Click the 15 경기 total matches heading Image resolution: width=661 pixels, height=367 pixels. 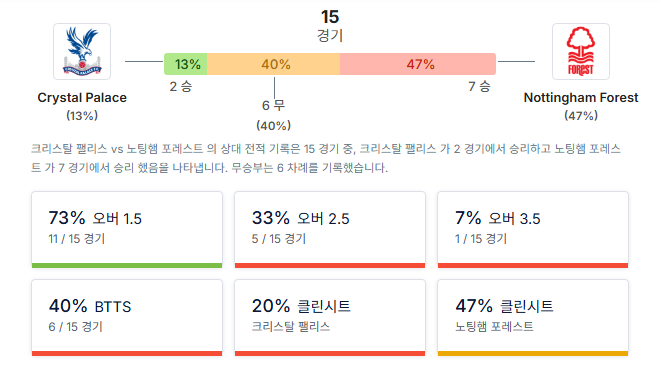point(330,26)
